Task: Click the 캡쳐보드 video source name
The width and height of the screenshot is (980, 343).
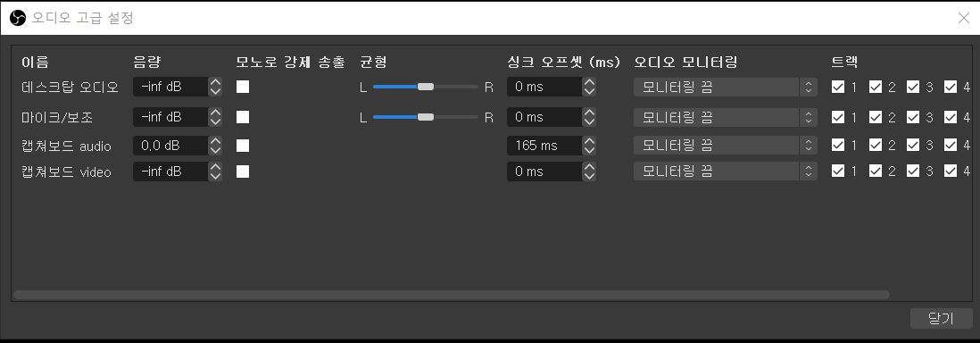Action: (66, 171)
